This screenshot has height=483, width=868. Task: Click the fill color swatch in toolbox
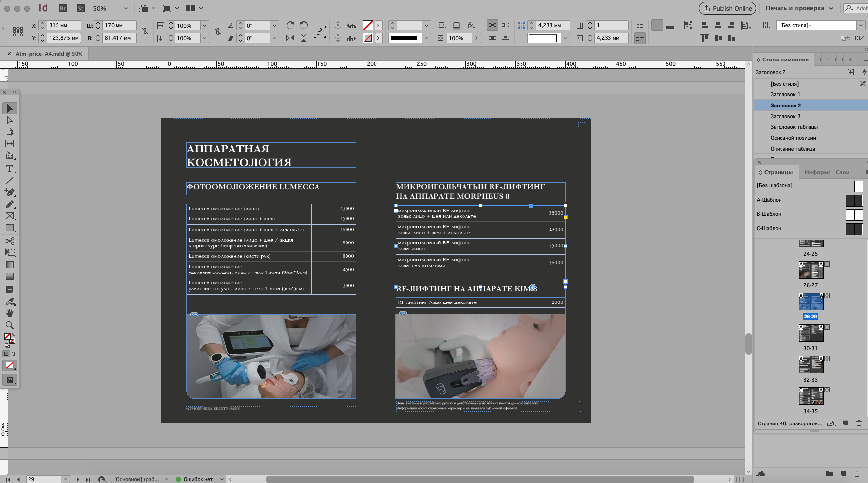tap(7, 337)
